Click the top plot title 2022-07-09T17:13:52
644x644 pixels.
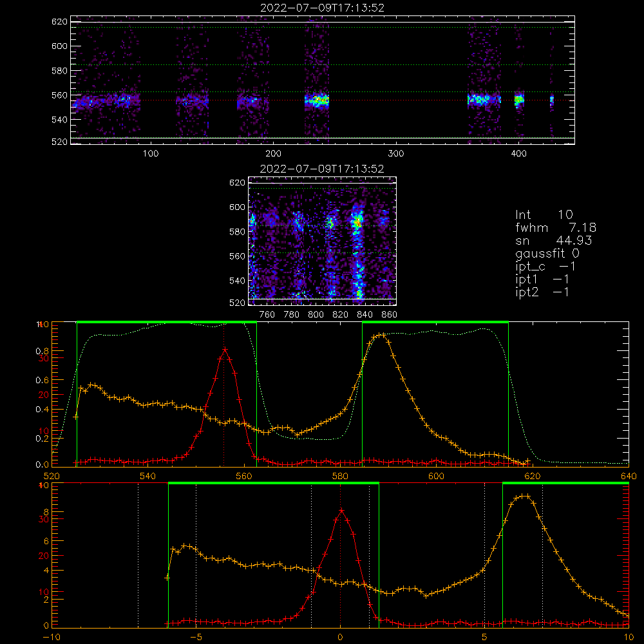point(322,8)
